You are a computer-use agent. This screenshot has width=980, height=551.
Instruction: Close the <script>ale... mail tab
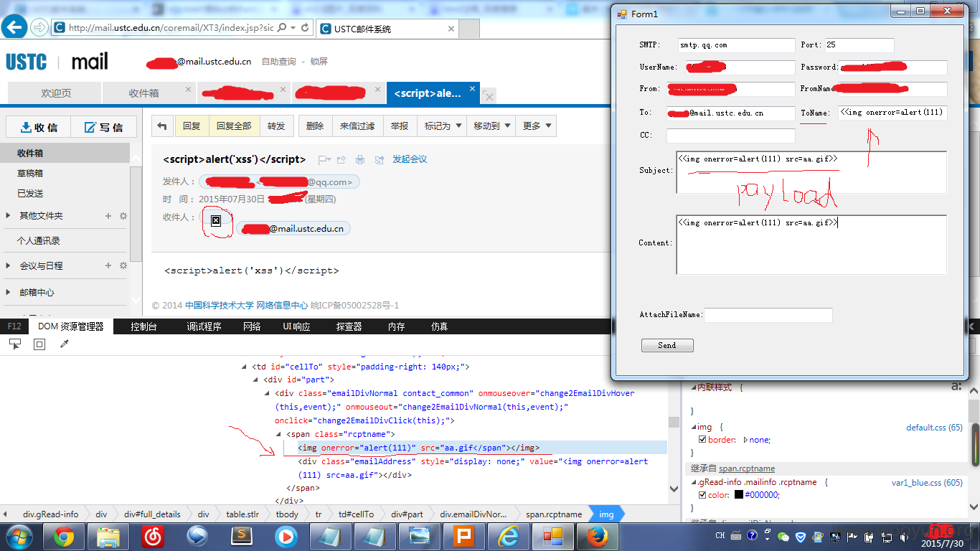click(472, 89)
